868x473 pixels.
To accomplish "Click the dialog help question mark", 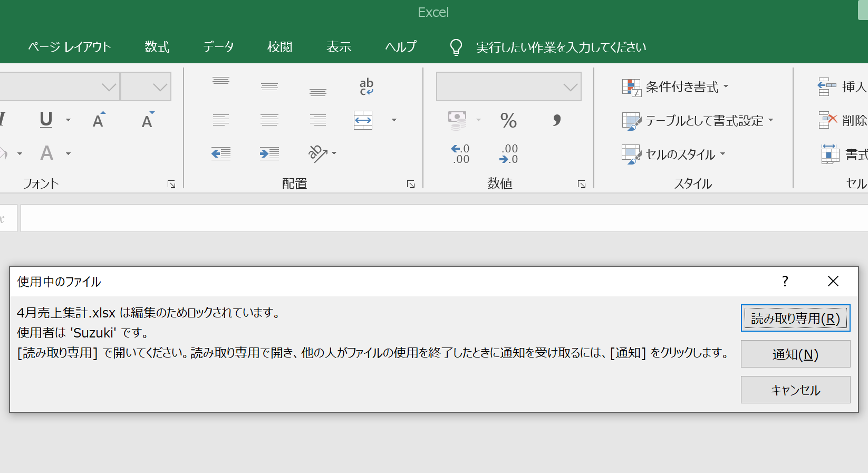I will pos(785,281).
